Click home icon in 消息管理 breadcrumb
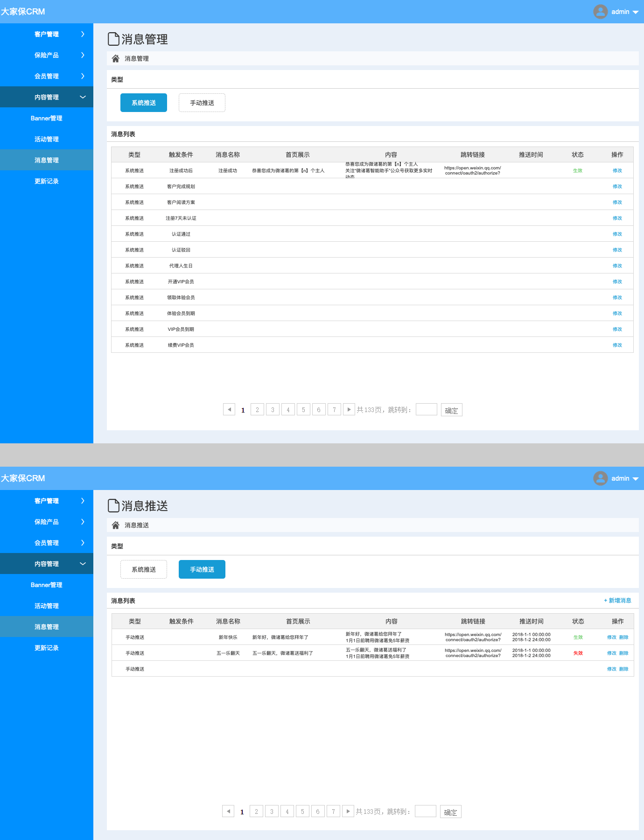Image resolution: width=644 pixels, height=840 pixels. (x=115, y=58)
